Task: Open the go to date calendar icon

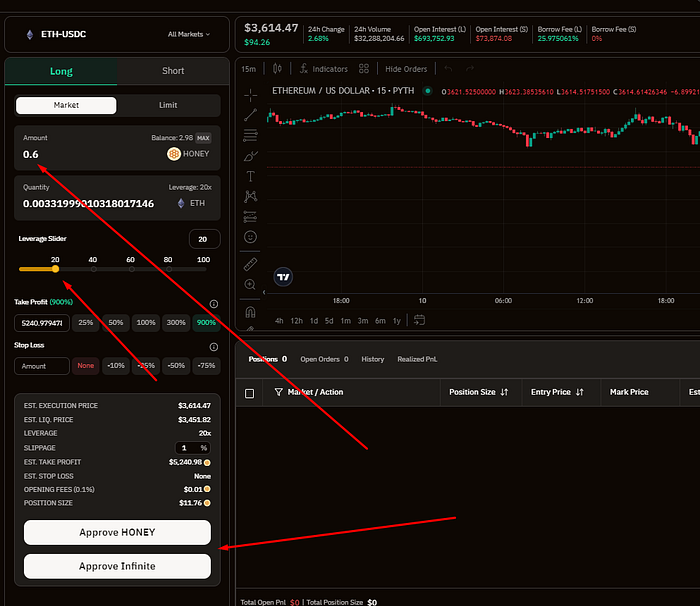Action: click(419, 320)
